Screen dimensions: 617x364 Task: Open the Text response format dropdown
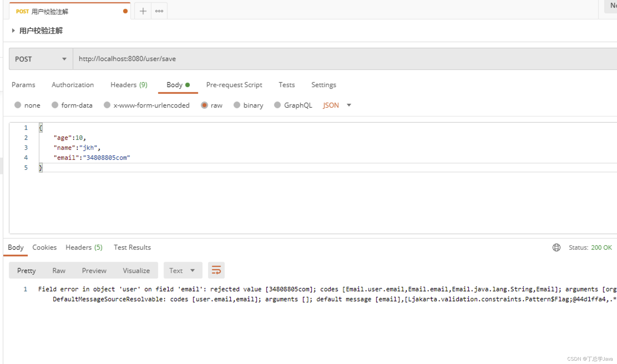pyautogui.click(x=183, y=270)
